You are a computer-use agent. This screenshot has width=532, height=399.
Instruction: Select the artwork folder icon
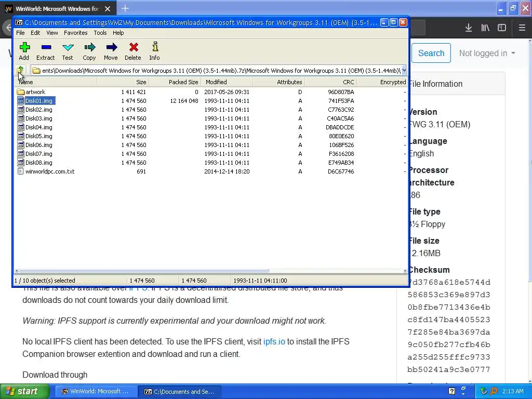(21, 92)
